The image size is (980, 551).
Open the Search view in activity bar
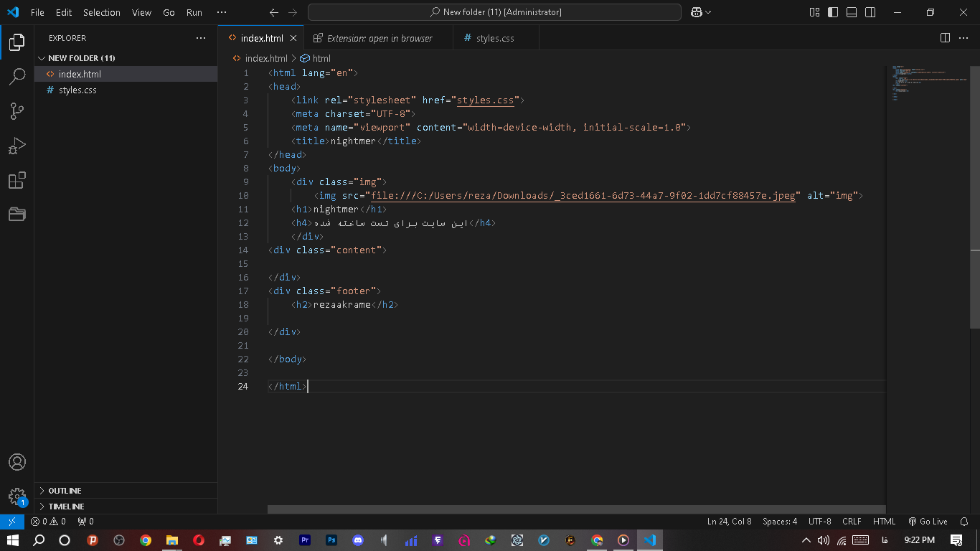(x=17, y=77)
